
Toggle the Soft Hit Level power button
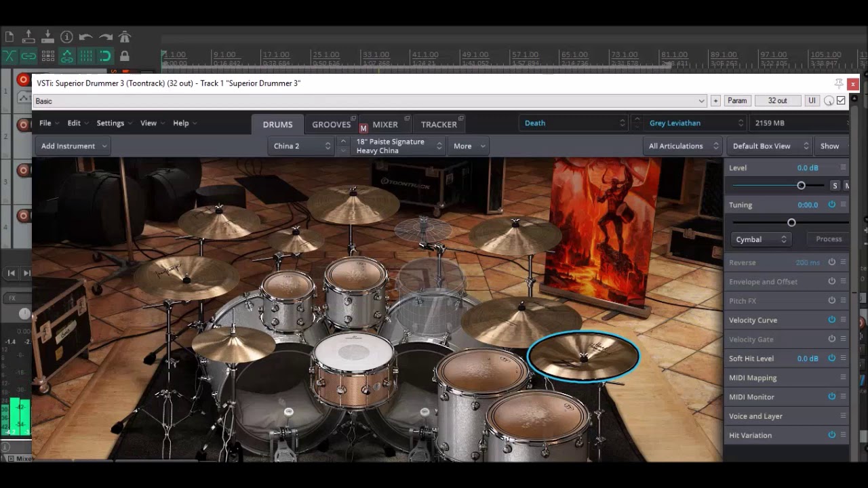(x=831, y=358)
